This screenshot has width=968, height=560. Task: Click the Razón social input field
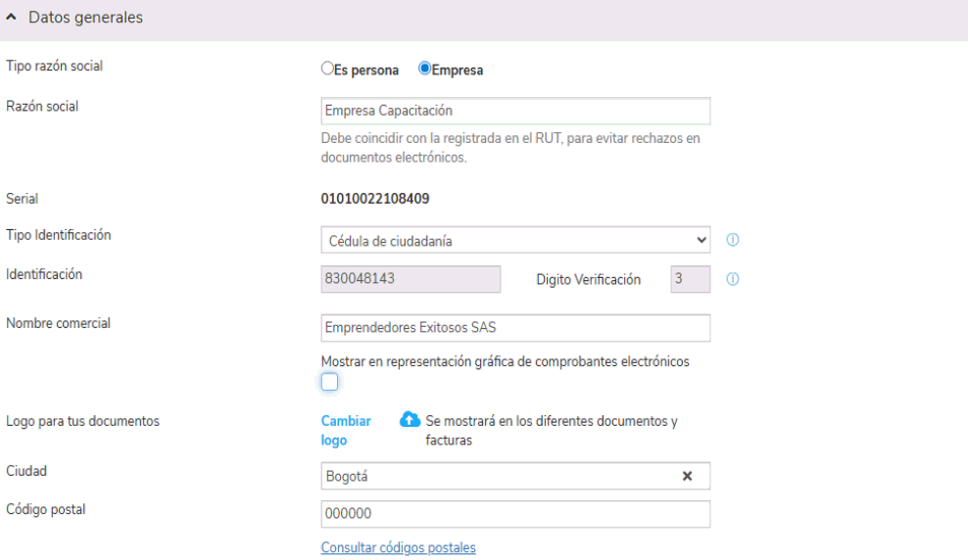coord(515,111)
